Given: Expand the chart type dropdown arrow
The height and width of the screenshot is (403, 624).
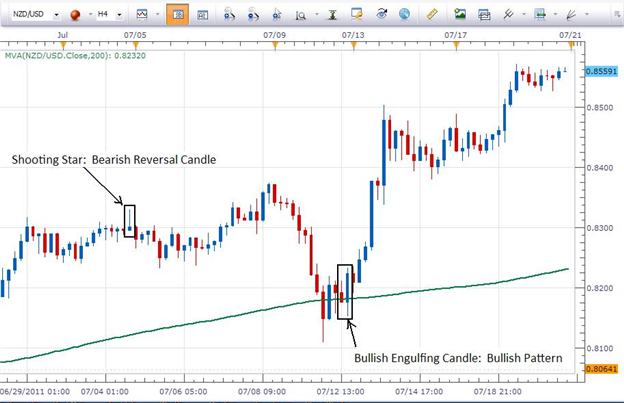Looking at the screenshot, I should tap(158, 15).
